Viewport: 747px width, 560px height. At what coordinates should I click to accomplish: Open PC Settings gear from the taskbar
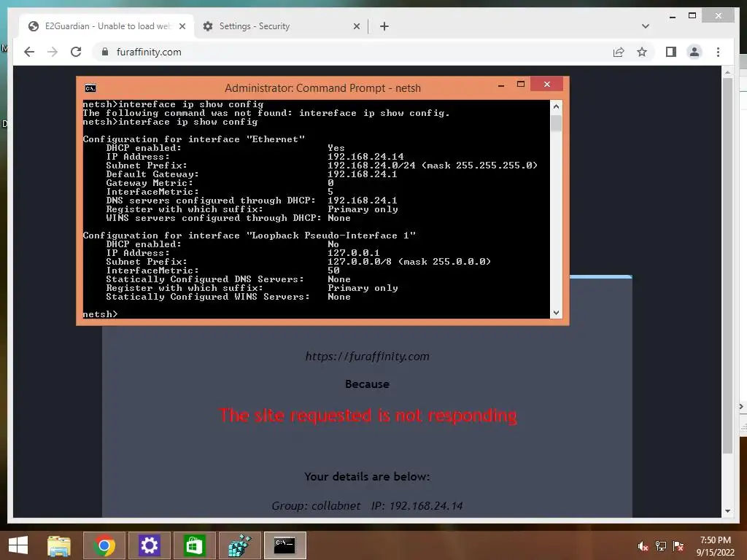[x=149, y=545]
